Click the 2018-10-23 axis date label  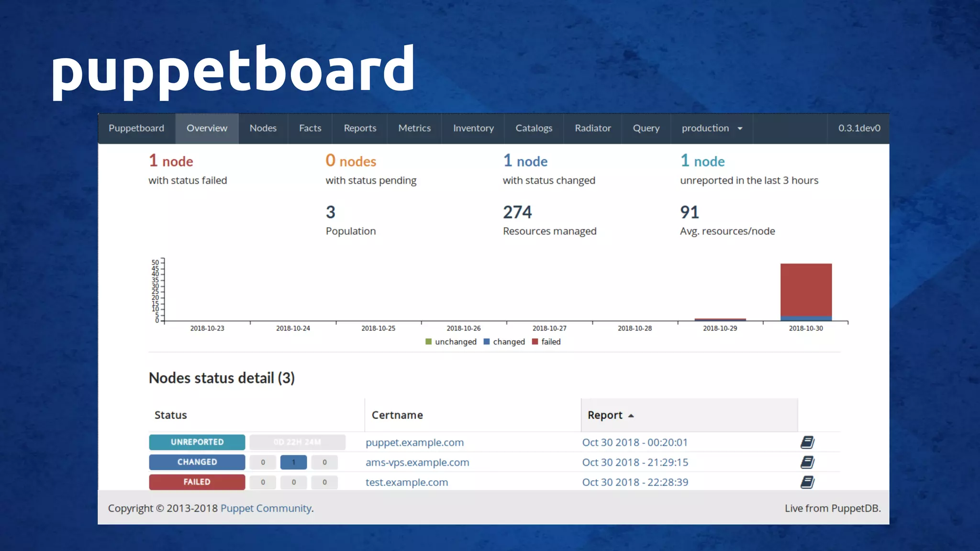pyautogui.click(x=207, y=329)
